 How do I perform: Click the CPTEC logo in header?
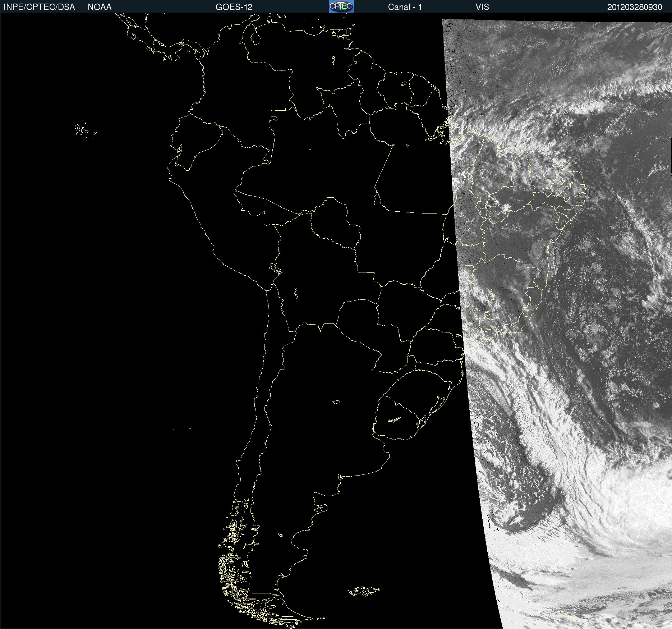tap(341, 6)
